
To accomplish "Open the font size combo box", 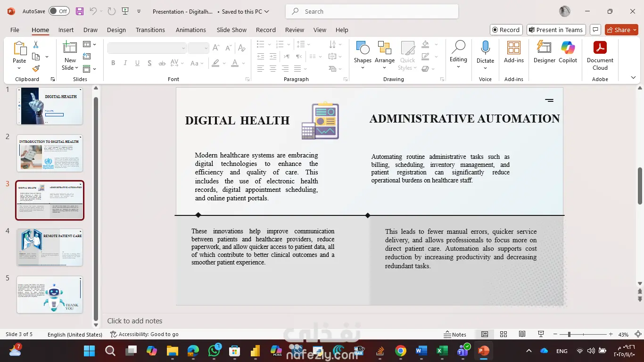I will (x=198, y=48).
